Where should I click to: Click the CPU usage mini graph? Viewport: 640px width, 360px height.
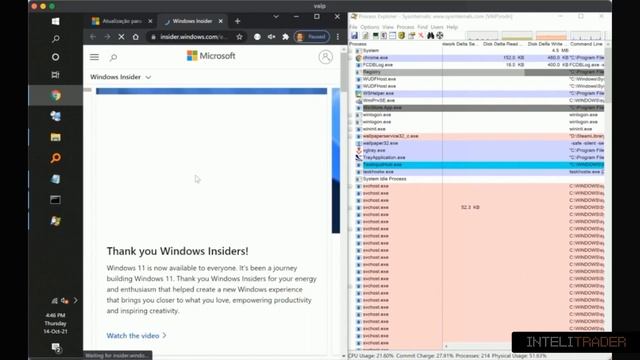coord(482,36)
